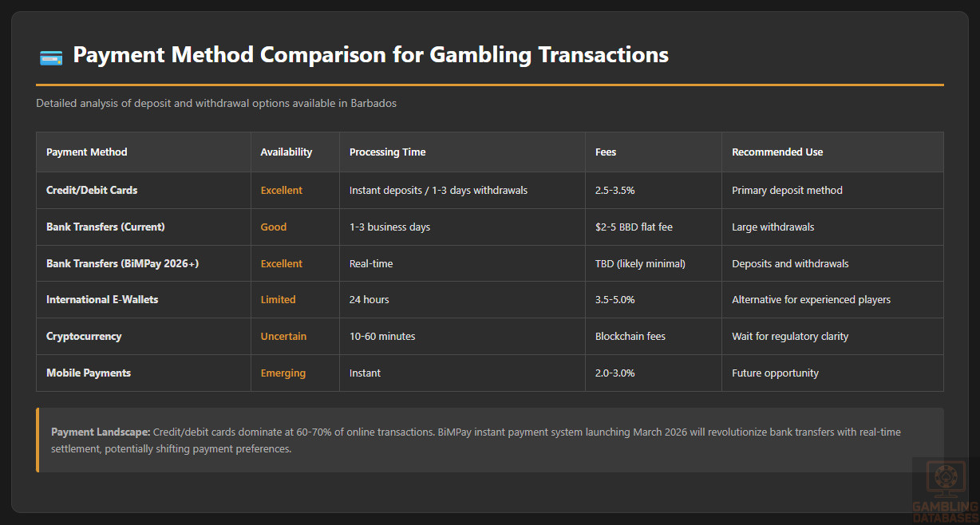The height and width of the screenshot is (525, 980).
Task: Click the Good availability status for Bank Transfers
Action: tap(273, 227)
